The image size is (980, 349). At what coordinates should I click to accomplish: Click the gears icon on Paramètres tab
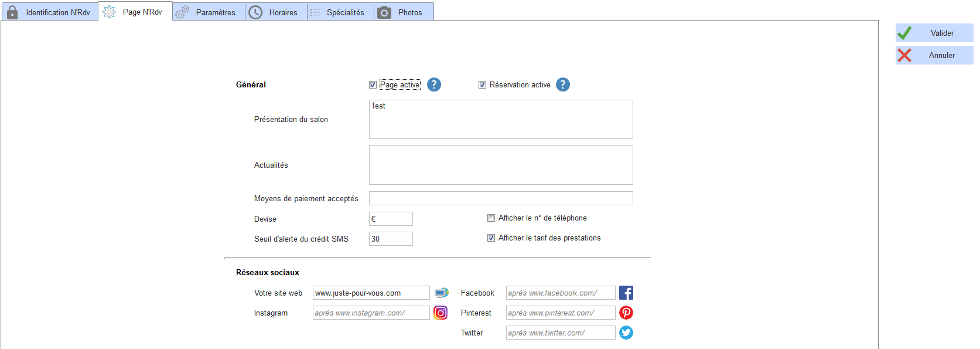pyautogui.click(x=182, y=12)
